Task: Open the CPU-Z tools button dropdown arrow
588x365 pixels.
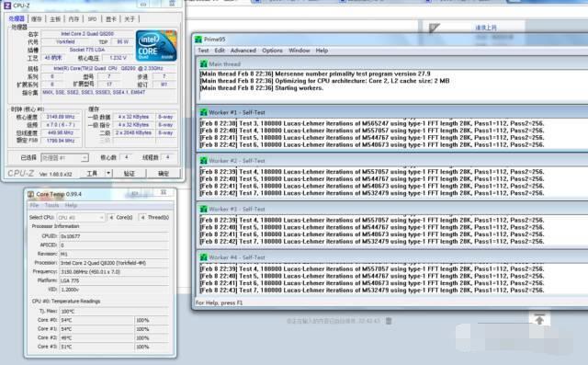Action: coord(108,174)
